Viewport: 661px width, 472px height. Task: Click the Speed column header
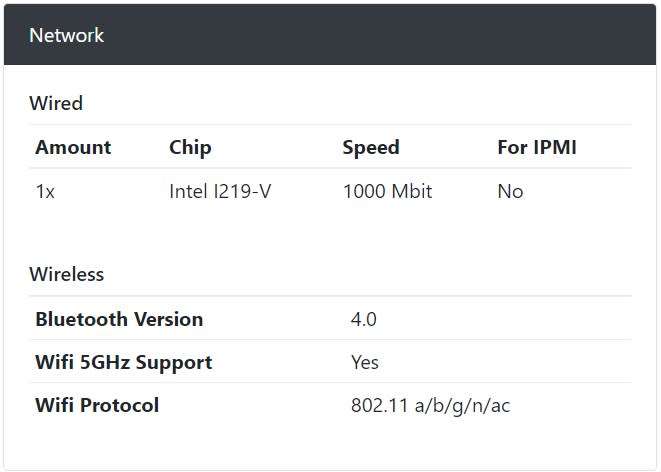(371, 147)
